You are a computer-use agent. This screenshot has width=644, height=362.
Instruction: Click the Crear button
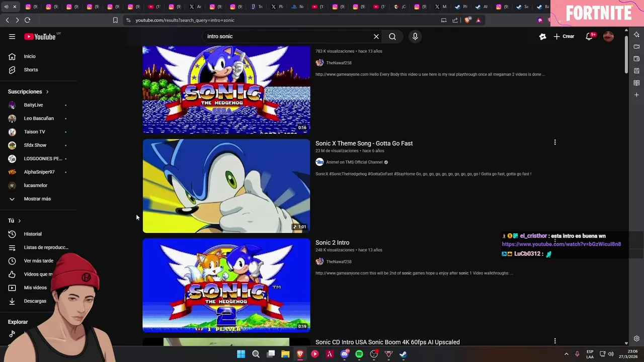click(564, 36)
